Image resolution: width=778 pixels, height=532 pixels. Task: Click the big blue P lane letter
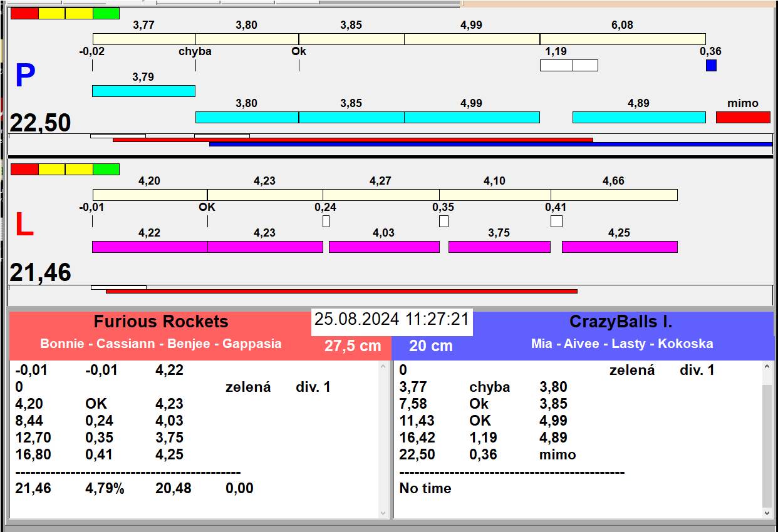coord(25,76)
